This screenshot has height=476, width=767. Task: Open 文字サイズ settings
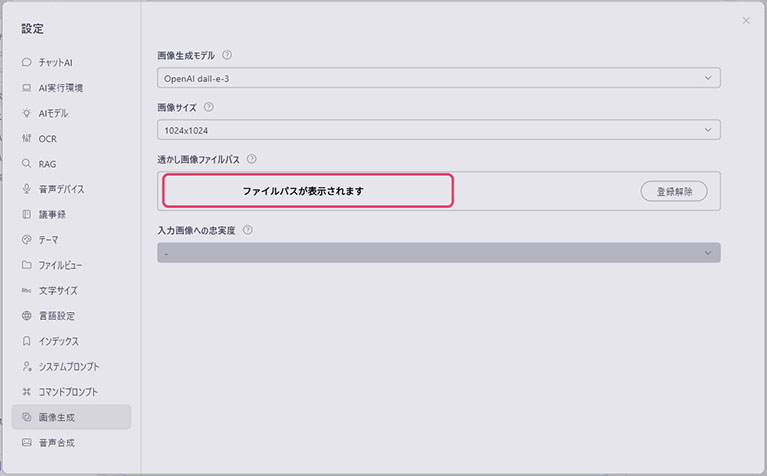tap(71, 290)
